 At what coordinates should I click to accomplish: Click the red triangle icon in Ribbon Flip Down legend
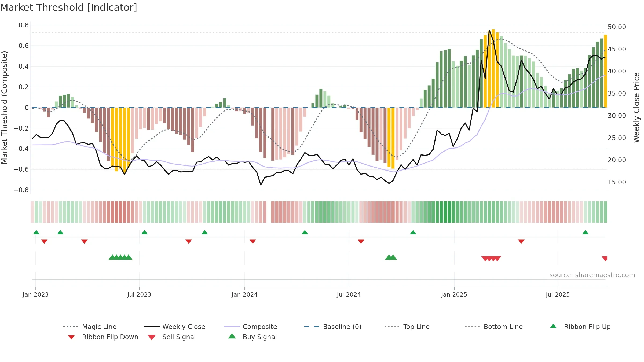click(71, 337)
